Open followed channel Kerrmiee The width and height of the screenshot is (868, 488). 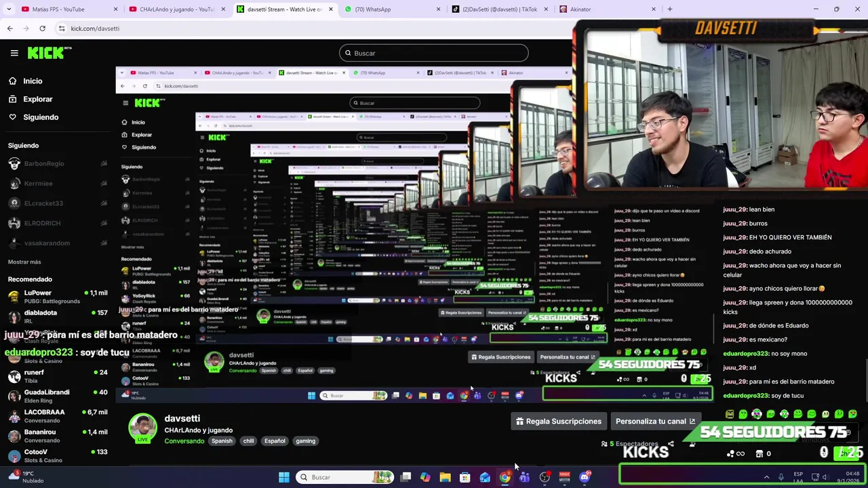[x=57, y=184]
